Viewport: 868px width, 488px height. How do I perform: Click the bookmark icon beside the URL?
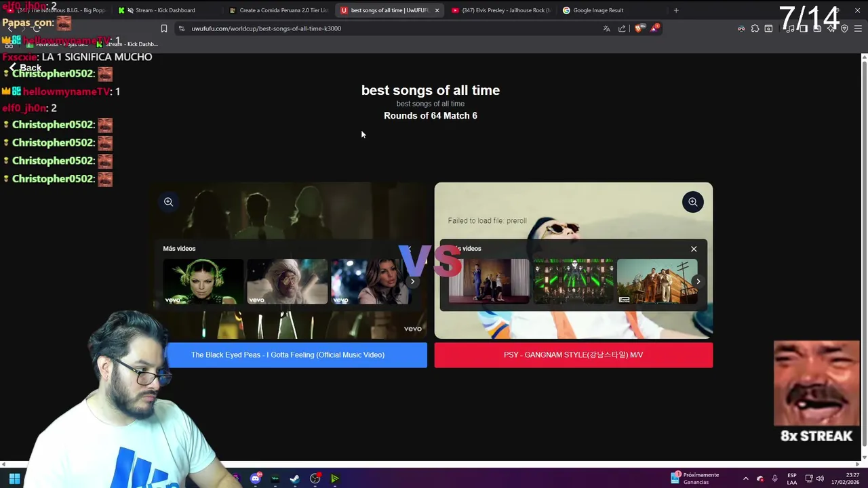point(163,28)
